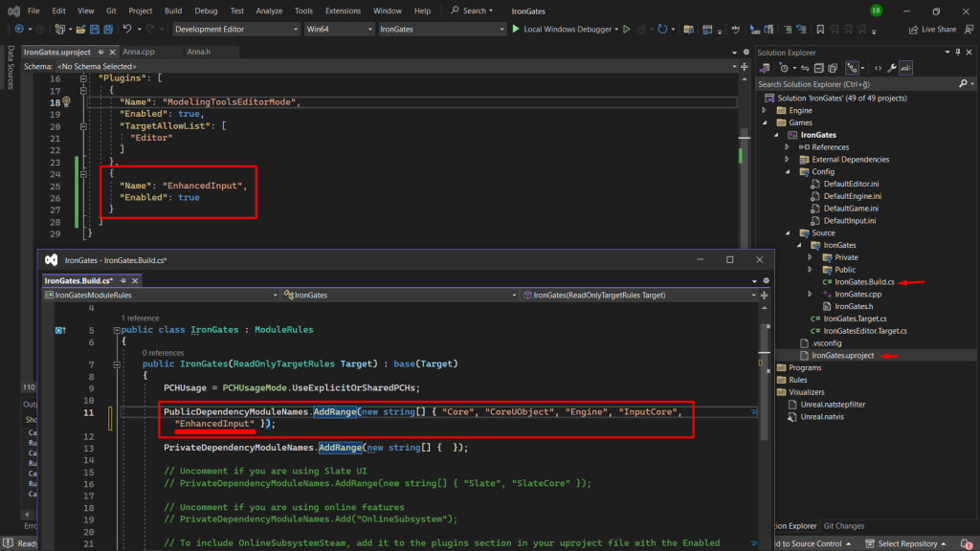Click the Save All toolbar icon
The image size is (980, 551).
point(106,29)
